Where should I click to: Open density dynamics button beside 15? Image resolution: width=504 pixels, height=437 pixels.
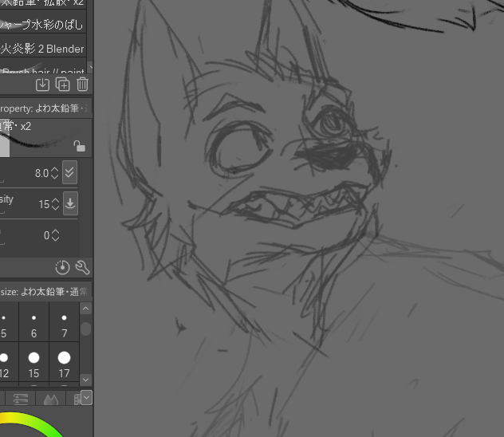coord(70,203)
